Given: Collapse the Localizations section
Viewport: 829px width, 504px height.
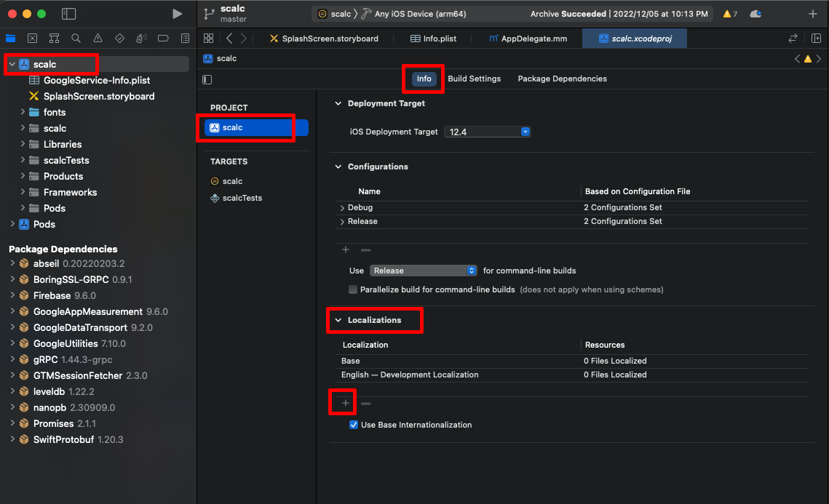Looking at the screenshot, I should click(338, 320).
